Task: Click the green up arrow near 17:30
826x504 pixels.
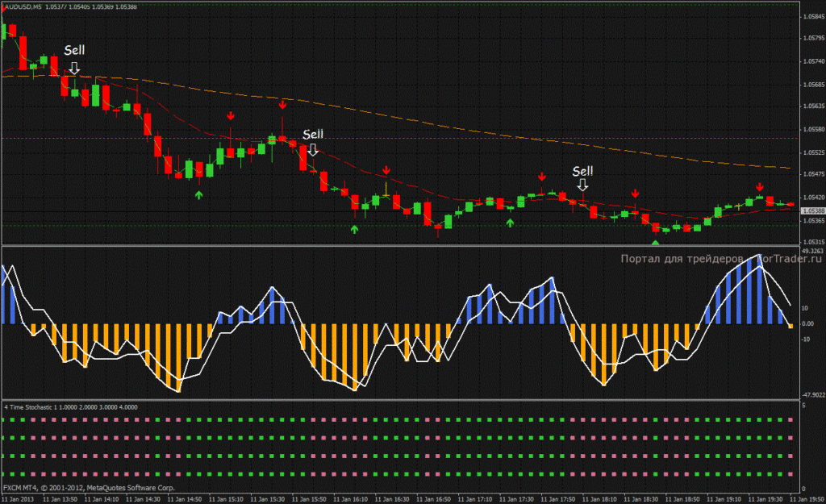Action: [x=510, y=223]
